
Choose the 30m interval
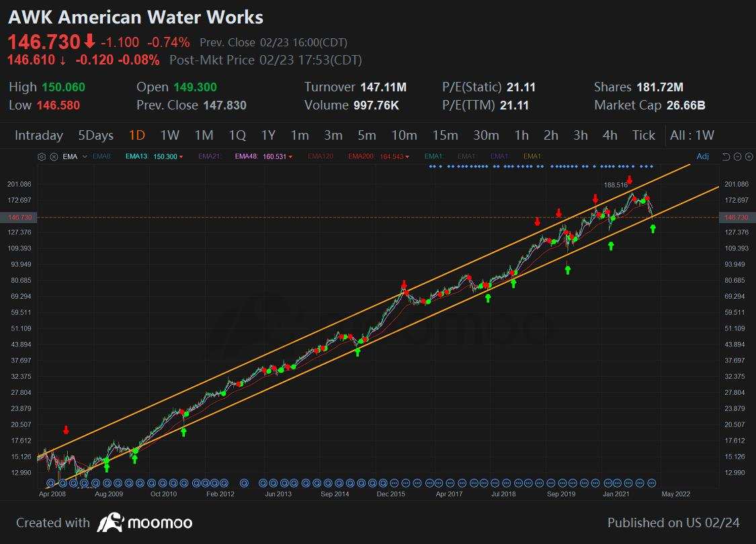[486, 136]
